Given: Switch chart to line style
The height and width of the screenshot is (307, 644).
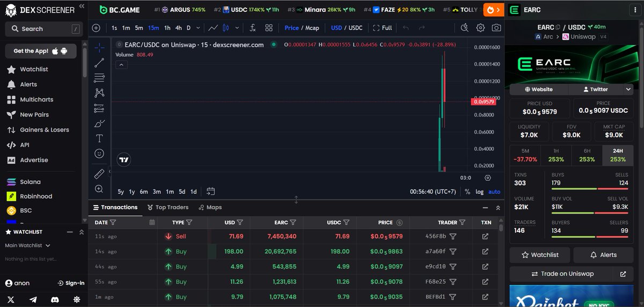Looking at the screenshot, I should [213, 28].
